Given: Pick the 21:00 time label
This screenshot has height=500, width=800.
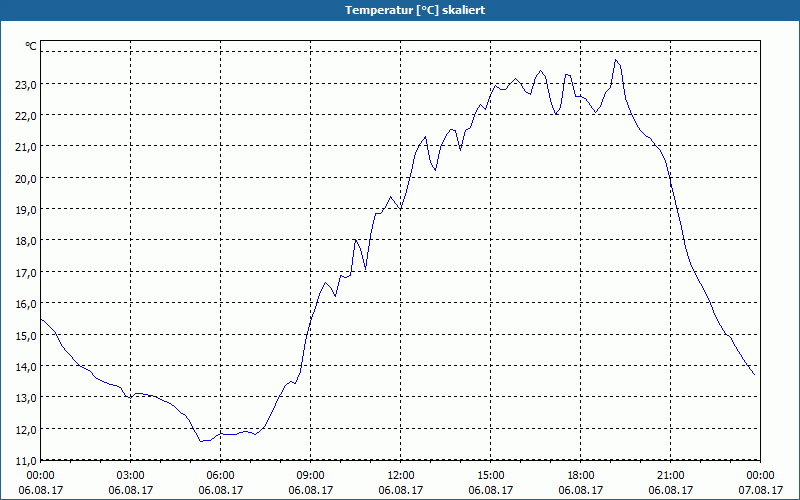Looking at the screenshot, I should pyautogui.click(x=671, y=476).
